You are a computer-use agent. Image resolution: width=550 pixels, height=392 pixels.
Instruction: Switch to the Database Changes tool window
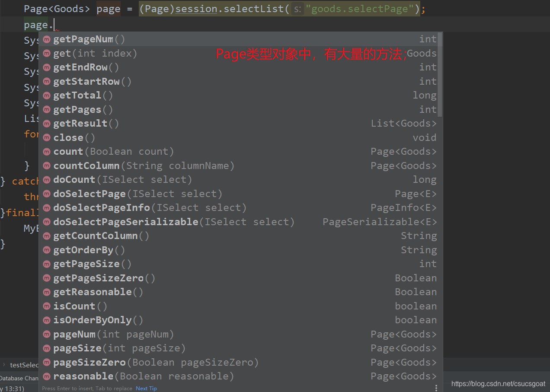(19, 378)
